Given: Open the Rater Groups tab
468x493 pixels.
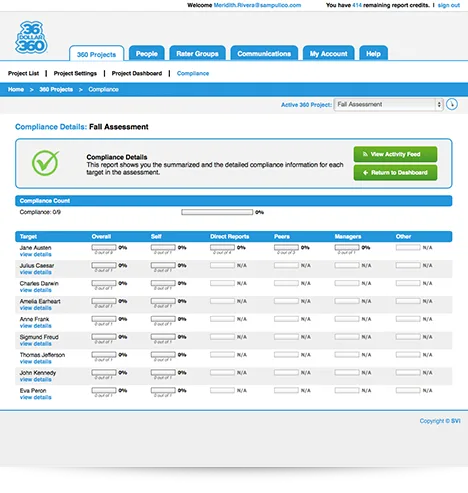Looking at the screenshot, I should pyautogui.click(x=197, y=53).
